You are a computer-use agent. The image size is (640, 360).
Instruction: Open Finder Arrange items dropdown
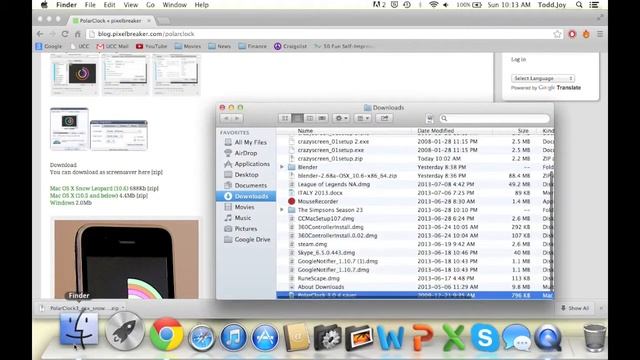[362, 118]
